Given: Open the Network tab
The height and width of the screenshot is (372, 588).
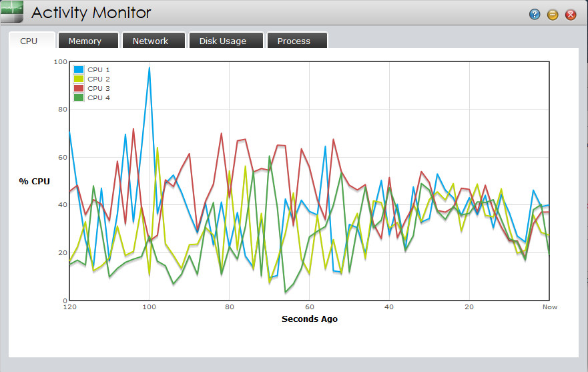Looking at the screenshot, I should tap(150, 41).
